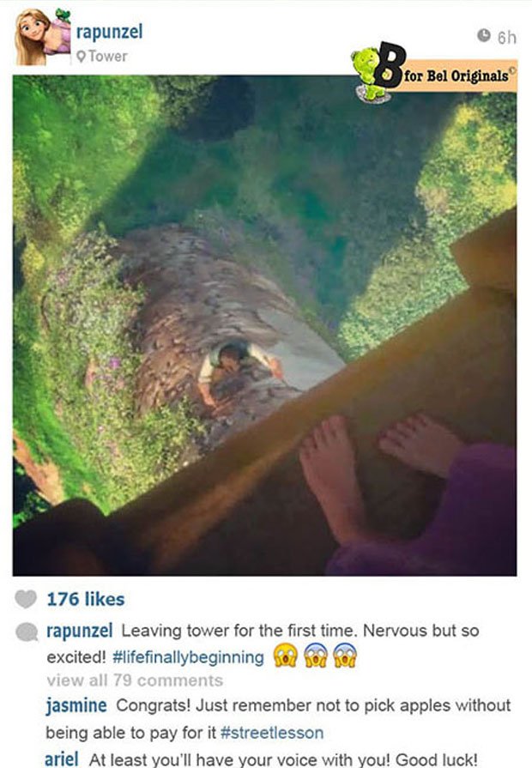Open ariel's profile from her comment
The height and width of the screenshot is (768, 532).
pos(62,759)
